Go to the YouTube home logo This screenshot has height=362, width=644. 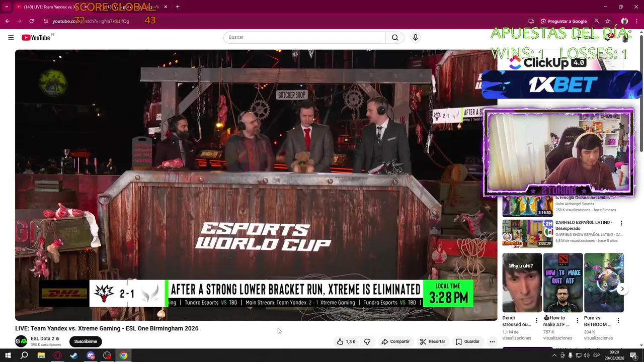coord(36,38)
